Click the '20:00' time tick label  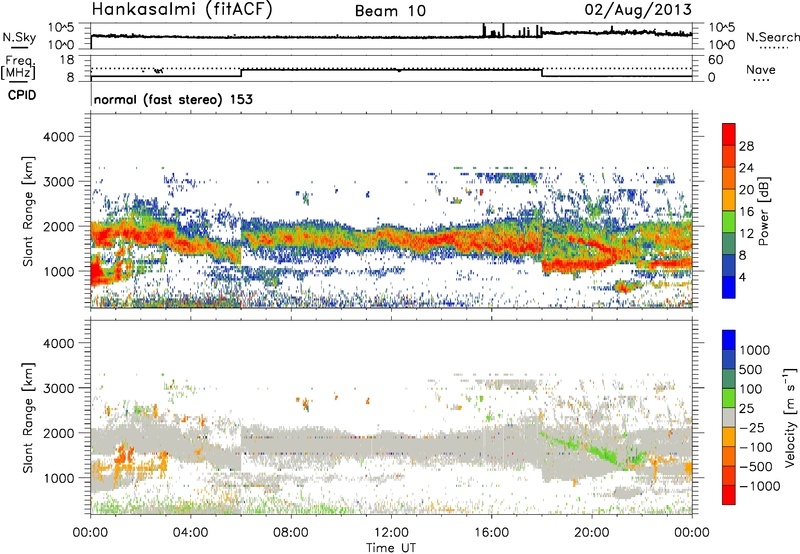(x=591, y=533)
